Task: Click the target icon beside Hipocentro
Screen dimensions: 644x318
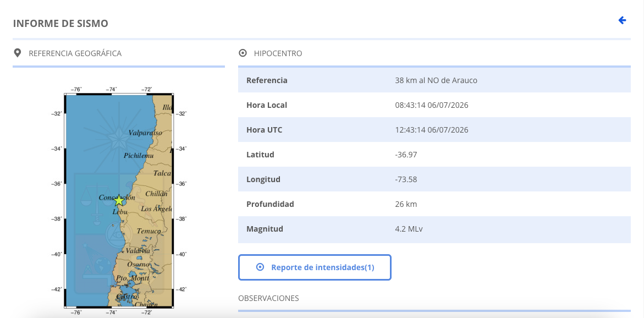Action: [243, 53]
